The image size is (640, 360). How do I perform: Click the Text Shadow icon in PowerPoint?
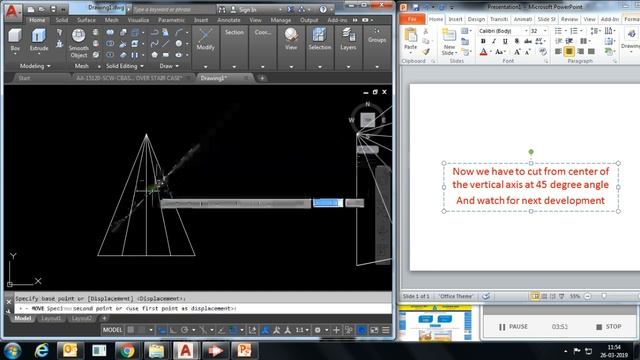pyautogui.click(x=517, y=41)
